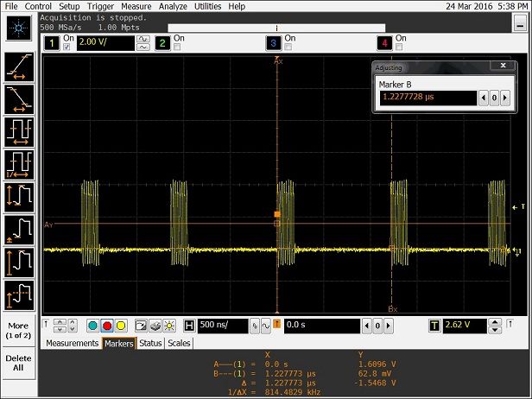Click the orange trigger reference icon by the delay field
The height and width of the screenshot is (399, 532).
[277, 324]
